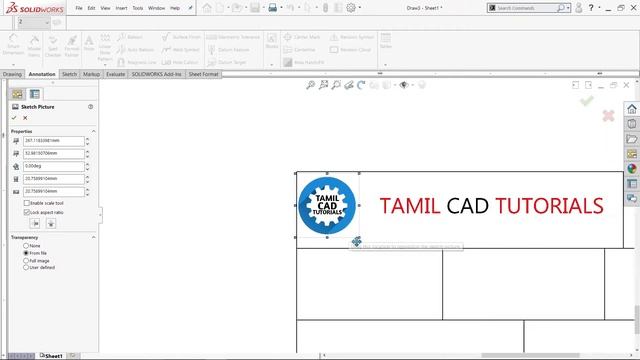Click the X origin position field

pos(53,141)
